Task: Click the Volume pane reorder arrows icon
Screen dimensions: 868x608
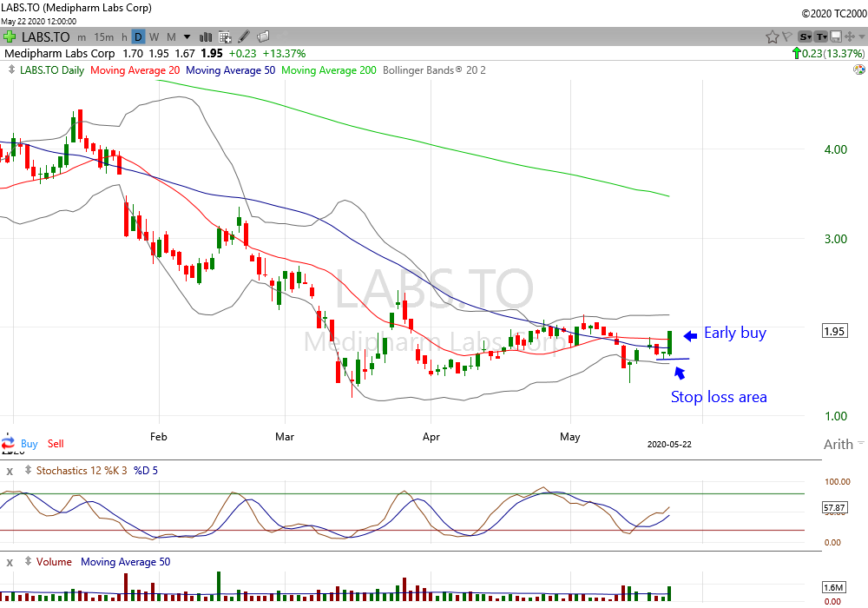Action: (28, 561)
